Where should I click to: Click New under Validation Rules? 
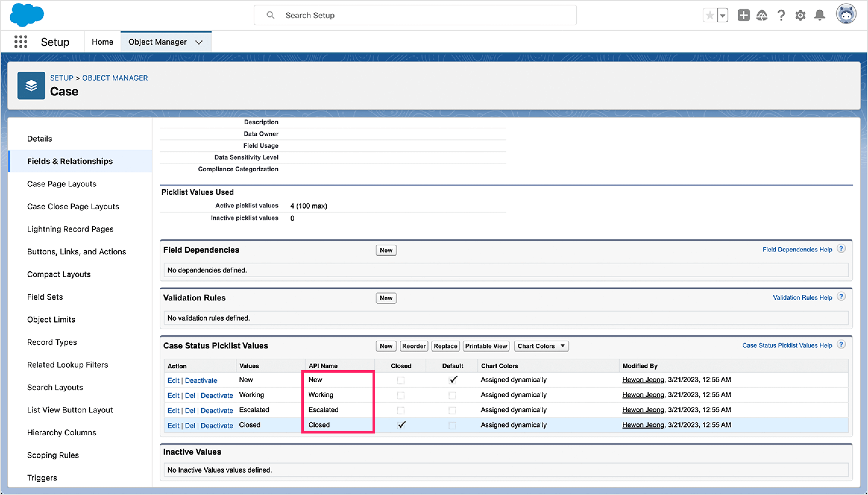(x=385, y=298)
